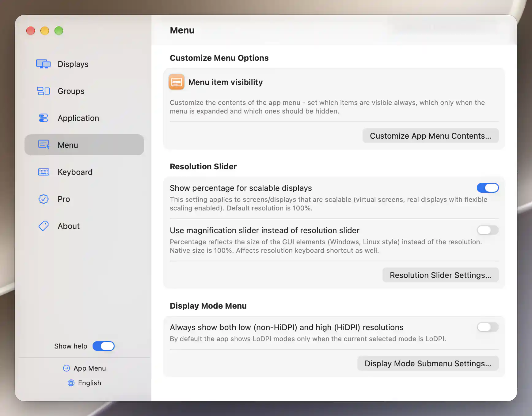Click the yellow minimize window button

[x=45, y=31]
